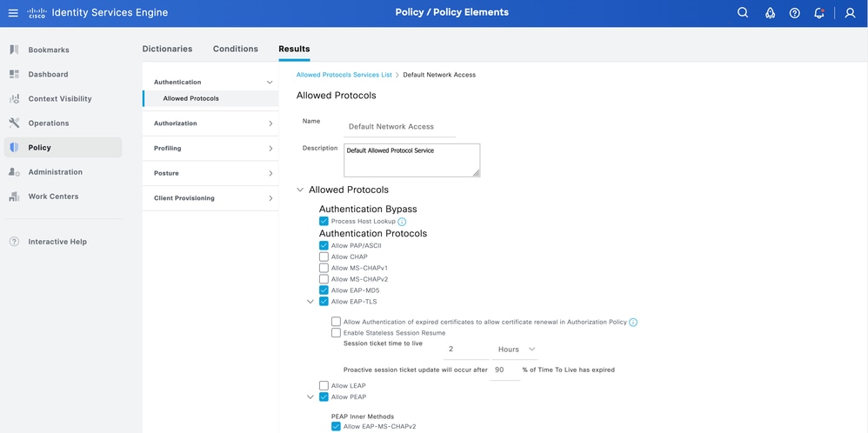This screenshot has height=433, width=868.
Task: Collapse the PEAP options chevron
Action: click(310, 397)
